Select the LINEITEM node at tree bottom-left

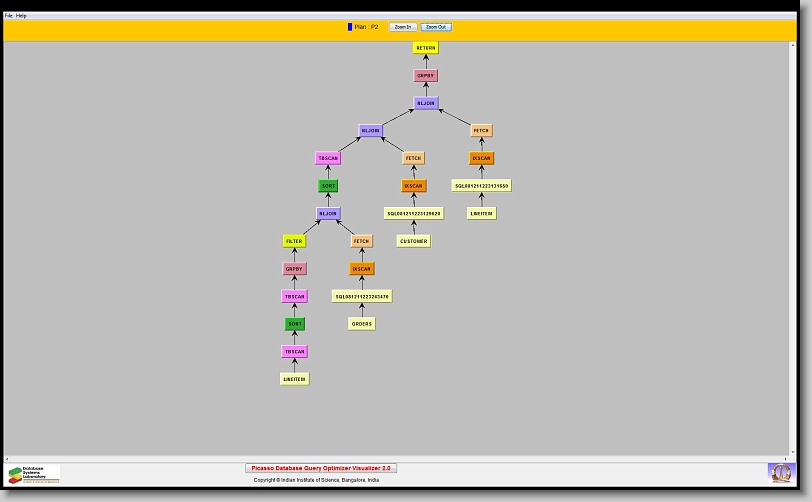[294, 379]
